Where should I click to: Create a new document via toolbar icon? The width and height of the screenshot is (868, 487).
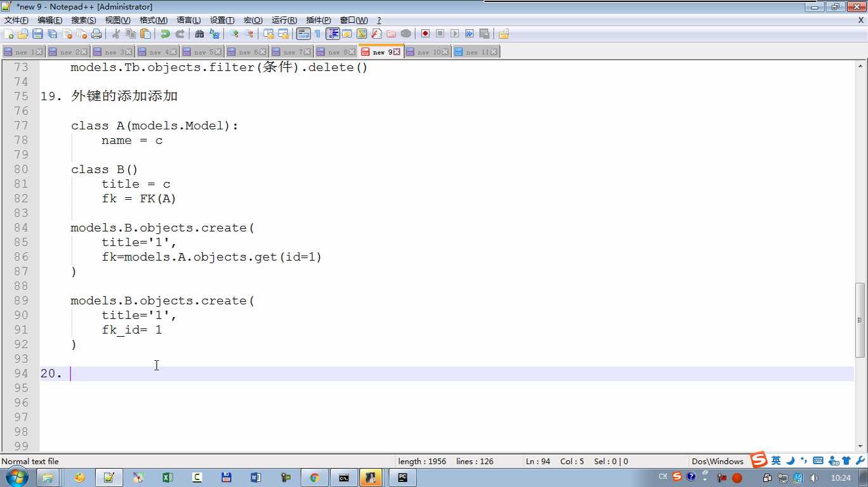(x=8, y=34)
